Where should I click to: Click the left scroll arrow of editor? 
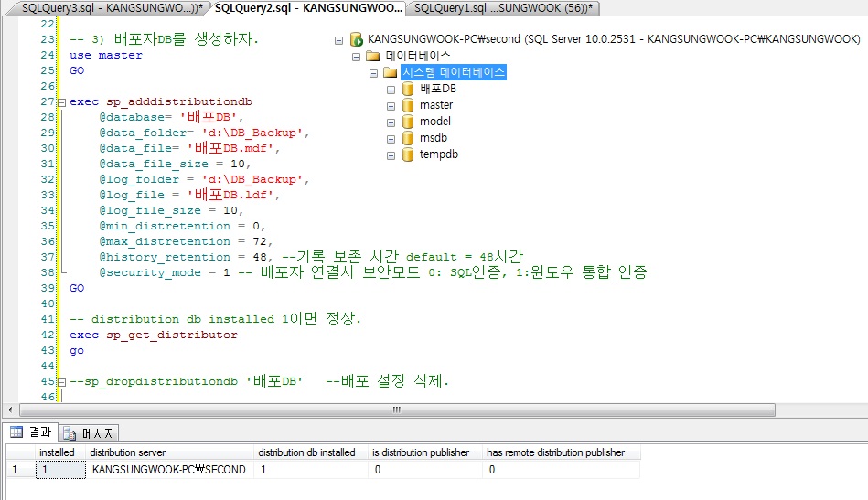[10, 410]
